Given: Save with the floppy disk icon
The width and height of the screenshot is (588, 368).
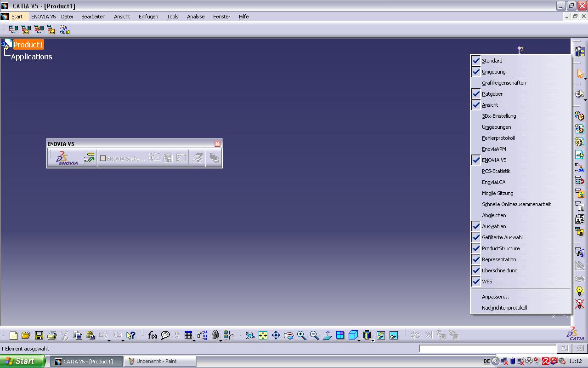Looking at the screenshot, I should click(39, 335).
